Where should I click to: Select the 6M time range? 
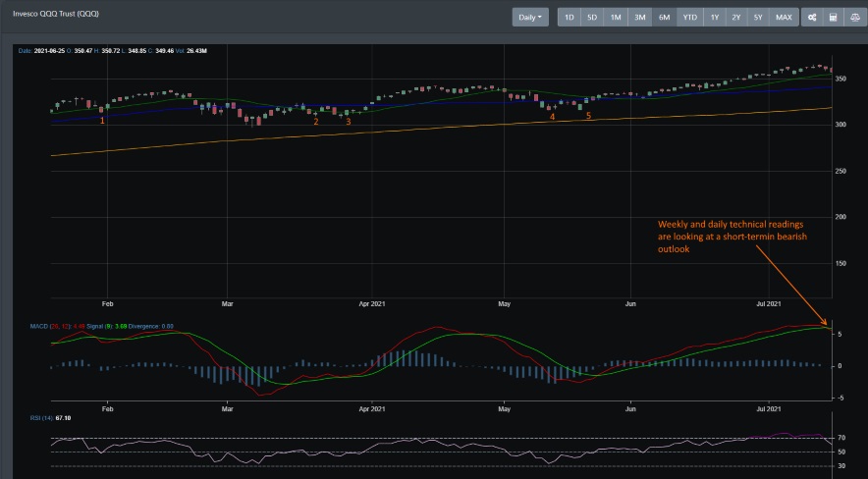(x=665, y=17)
